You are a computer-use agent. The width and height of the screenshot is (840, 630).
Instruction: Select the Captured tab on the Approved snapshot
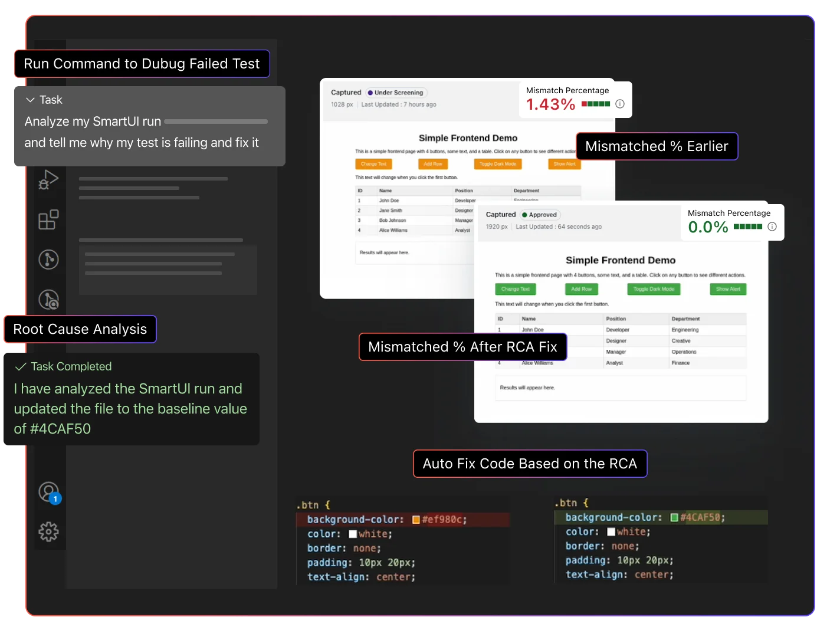(501, 214)
